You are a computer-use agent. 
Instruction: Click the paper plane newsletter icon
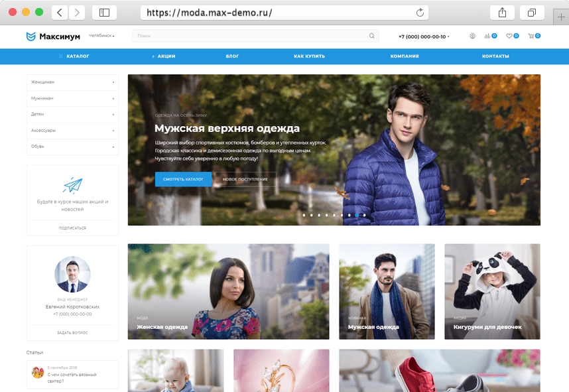tap(72, 185)
